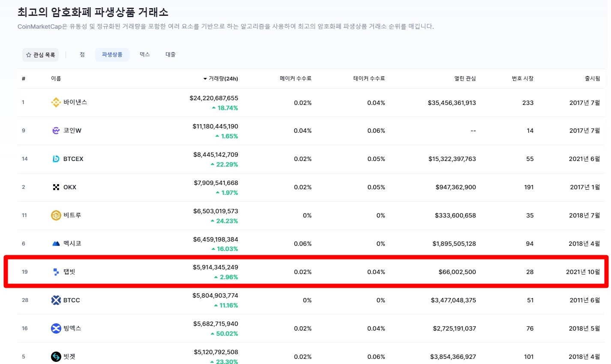The width and height of the screenshot is (611, 364).
Task: Click 탭빗 launch date 2021년 10월
Action: pos(583,272)
